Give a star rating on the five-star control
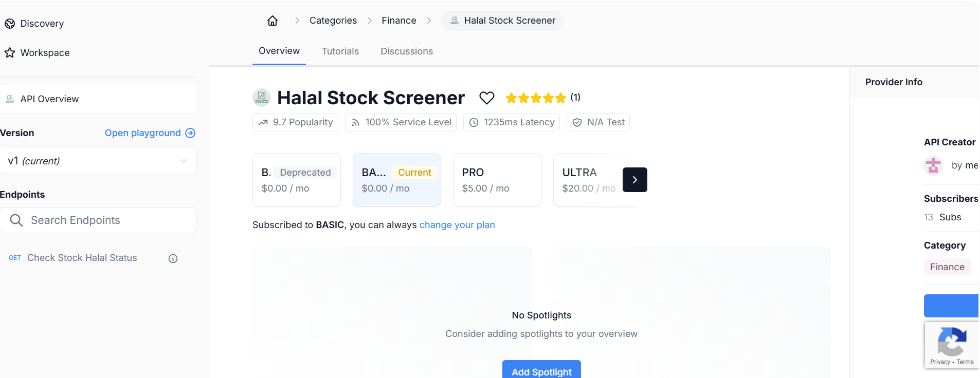The image size is (980, 378). [535, 97]
